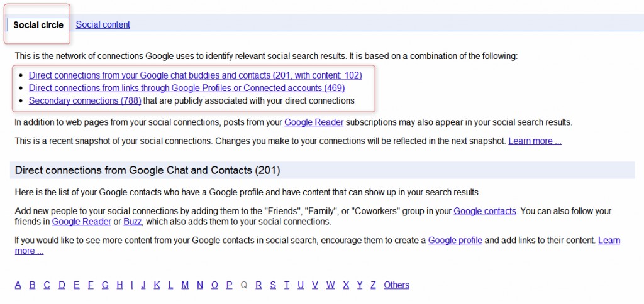644x304 pixels.
Task: Jump to contacts starting with W
Action: click(331, 285)
